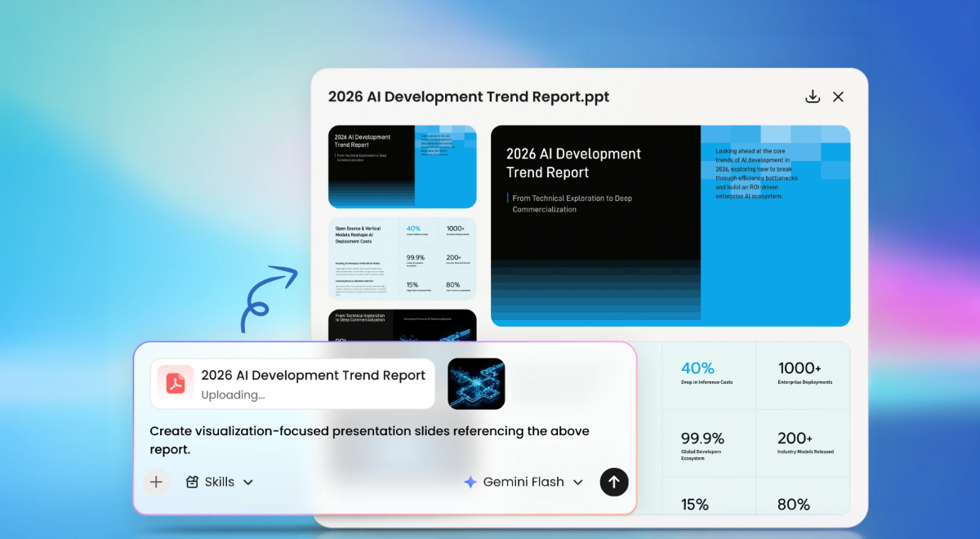Close the presentation preview panel
Screen dimensions: 980x539
click(838, 96)
